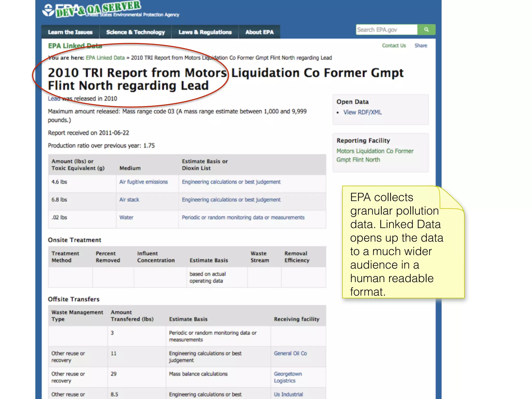
Task: Open Science & Technology menu
Action: tap(135, 32)
